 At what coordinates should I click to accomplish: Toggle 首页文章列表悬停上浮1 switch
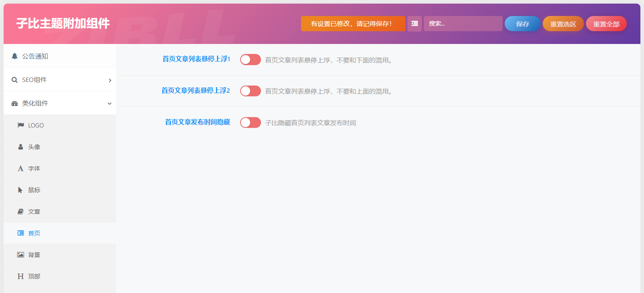[251, 60]
